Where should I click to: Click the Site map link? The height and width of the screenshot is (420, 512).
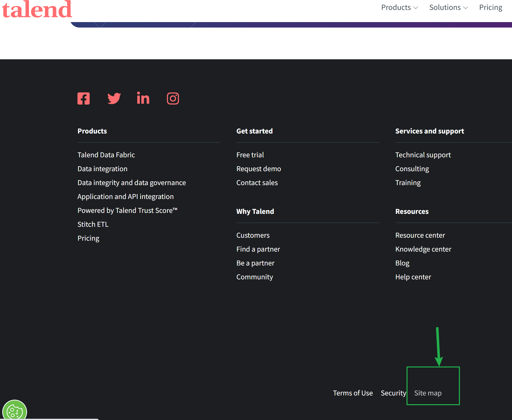[x=428, y=393]
